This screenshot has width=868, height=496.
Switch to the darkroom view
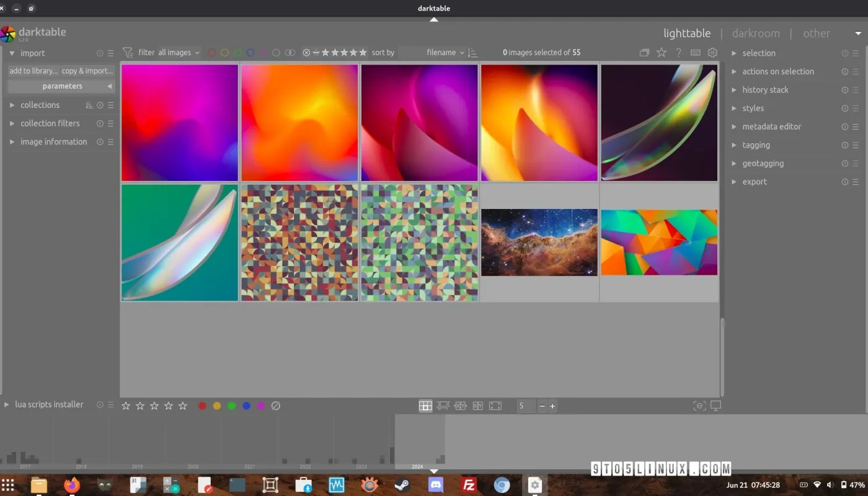click(756, 33)
